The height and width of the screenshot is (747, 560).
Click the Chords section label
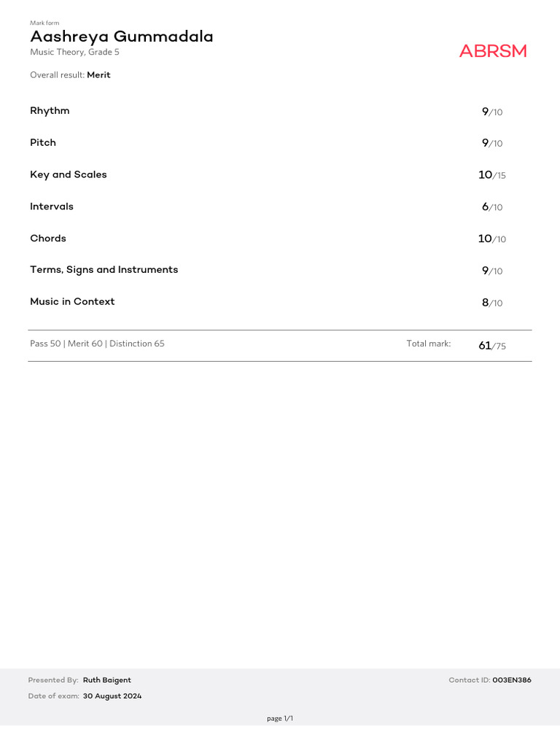click(x=48, y=239)
